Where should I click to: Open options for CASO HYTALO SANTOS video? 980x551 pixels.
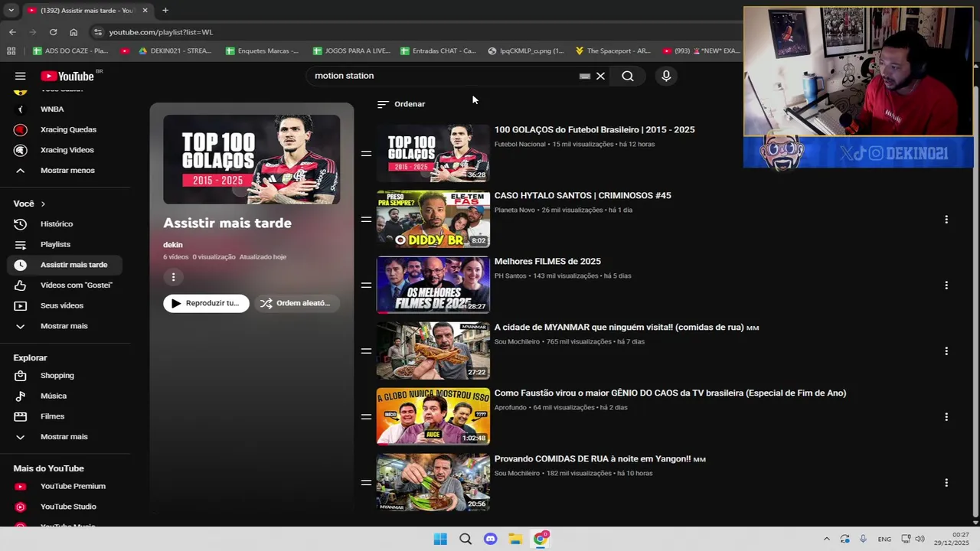pyautogui.click(x=946, y=220)
